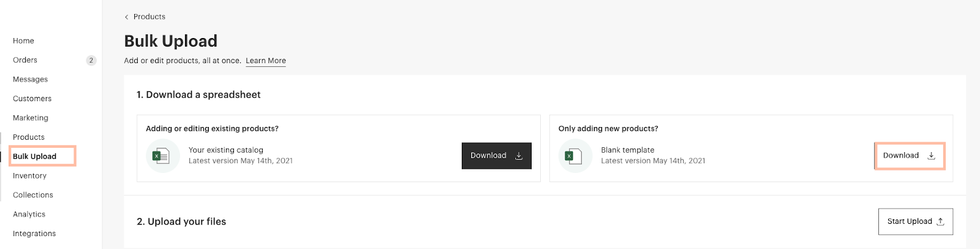Go back via Products breadcrumb

tap(149, 17)
